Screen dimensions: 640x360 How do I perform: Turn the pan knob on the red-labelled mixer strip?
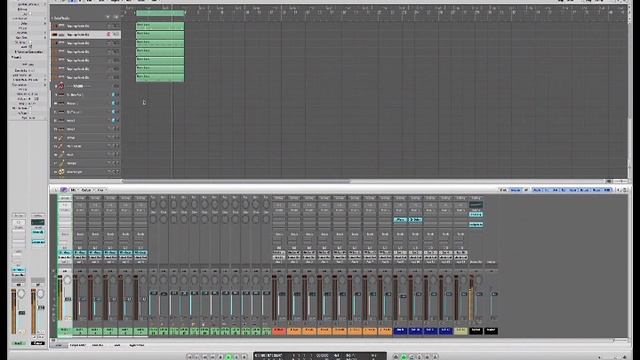coord(281,280)
